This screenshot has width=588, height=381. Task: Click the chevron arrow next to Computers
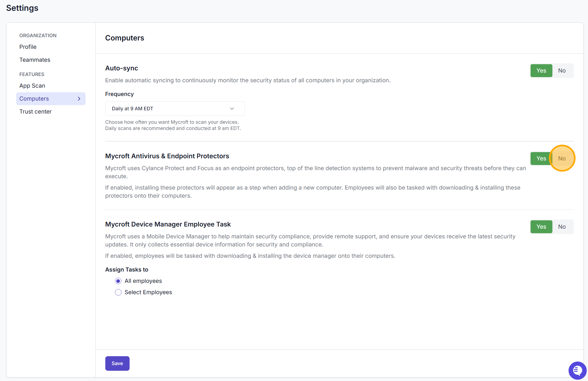[79, 99]
